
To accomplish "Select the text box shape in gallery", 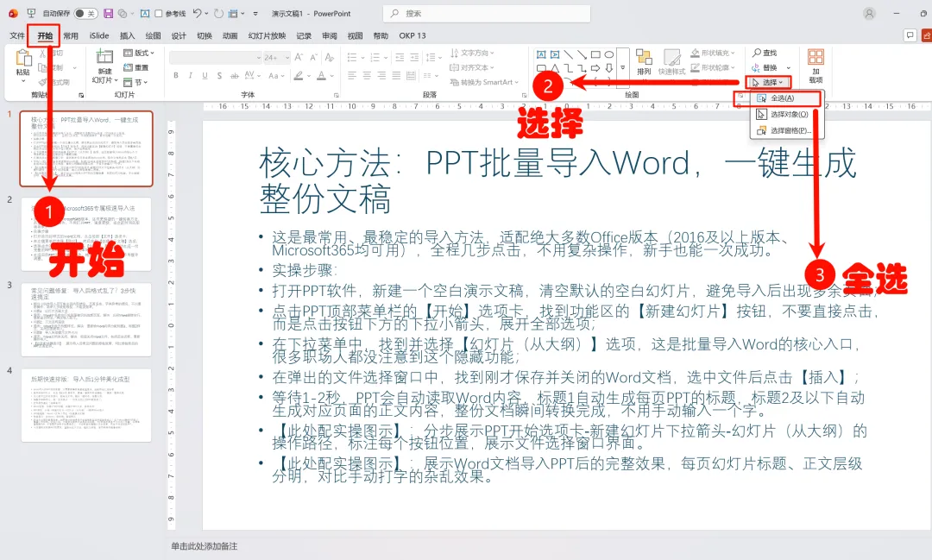I will click(x=541, y=54).
